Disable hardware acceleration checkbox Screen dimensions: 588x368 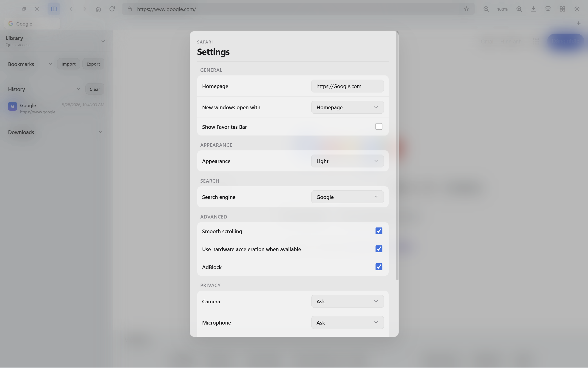coord(379,249)
